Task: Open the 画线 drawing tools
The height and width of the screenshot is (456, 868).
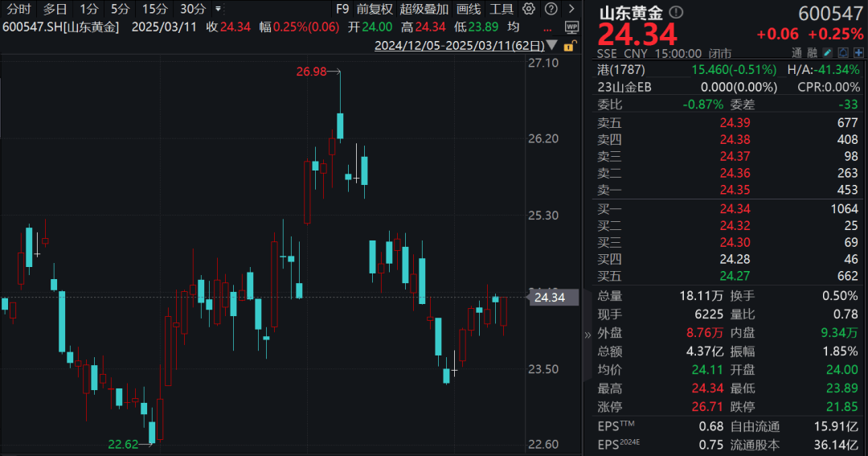Action: [x=469, y=9]
